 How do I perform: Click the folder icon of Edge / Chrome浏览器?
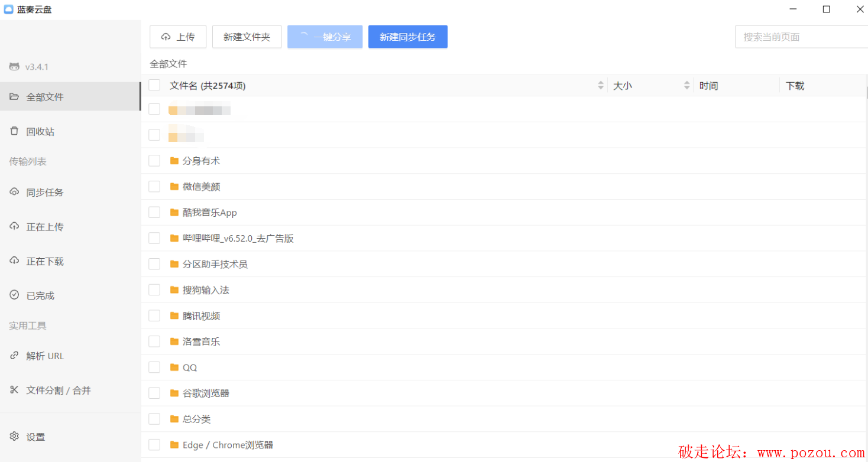[x=174, y=445]
